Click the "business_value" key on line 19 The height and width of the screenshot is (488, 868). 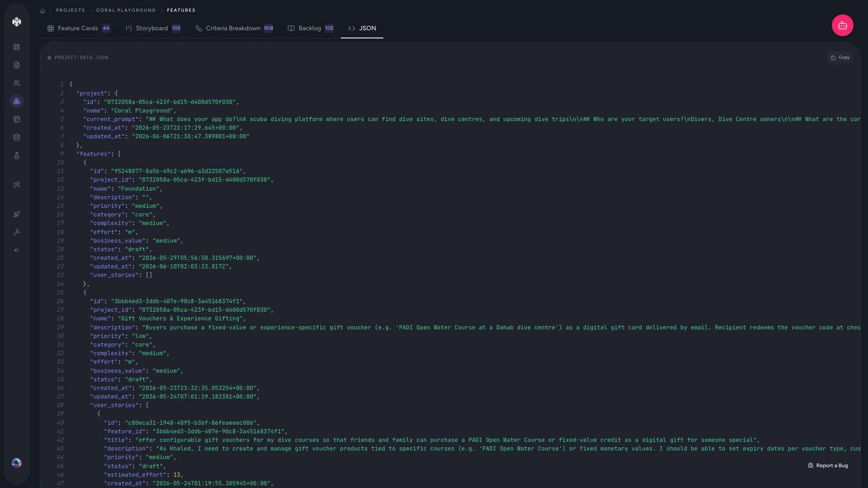click(x=118, y=241)
